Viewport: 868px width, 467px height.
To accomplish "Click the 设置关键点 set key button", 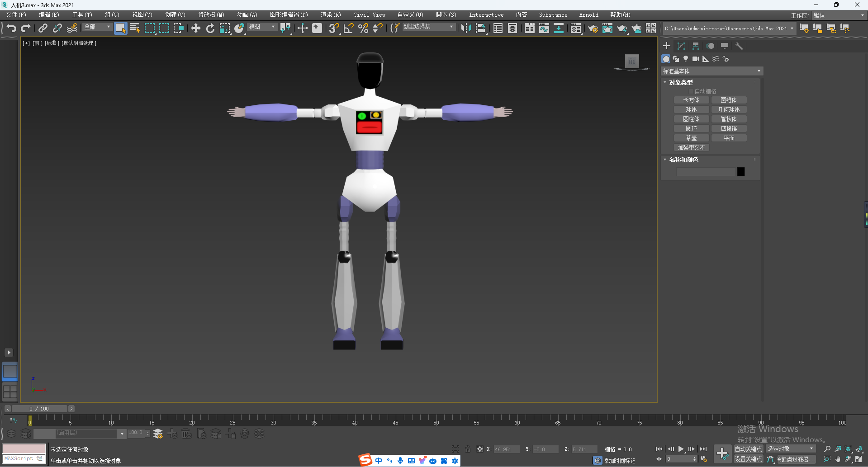I will (748, 459).
